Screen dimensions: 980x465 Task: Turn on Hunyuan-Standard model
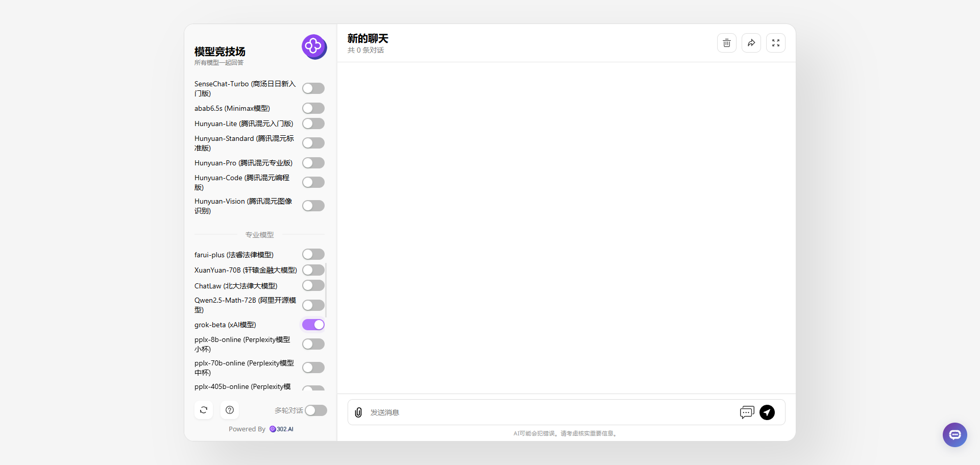[313, 143]
